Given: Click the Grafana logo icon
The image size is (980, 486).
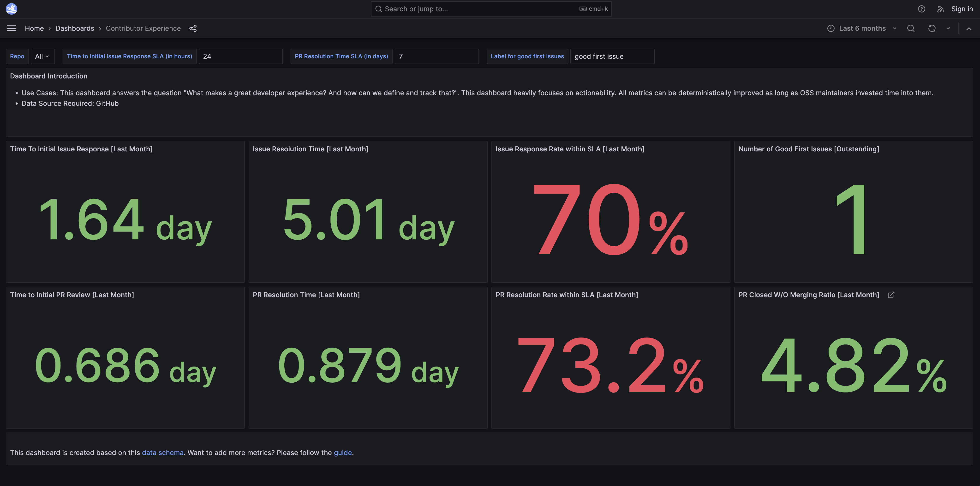Looking at the screenshot, I should [12, 9].
